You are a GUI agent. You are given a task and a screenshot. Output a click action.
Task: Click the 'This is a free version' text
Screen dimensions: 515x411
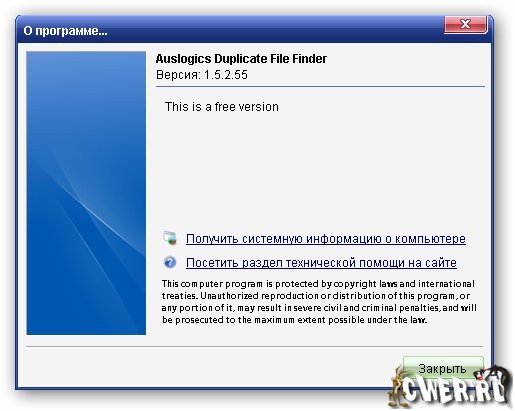pos(222,107)
